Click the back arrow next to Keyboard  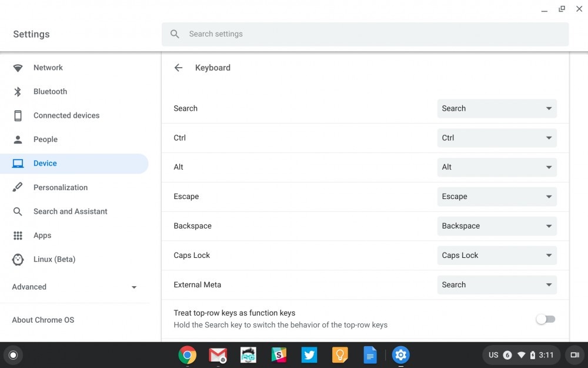pyautogui.click(x=178, y=68)
